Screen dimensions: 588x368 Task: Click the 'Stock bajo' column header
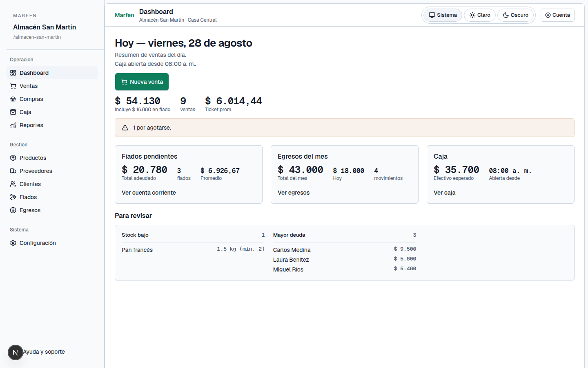pos(135,235)
